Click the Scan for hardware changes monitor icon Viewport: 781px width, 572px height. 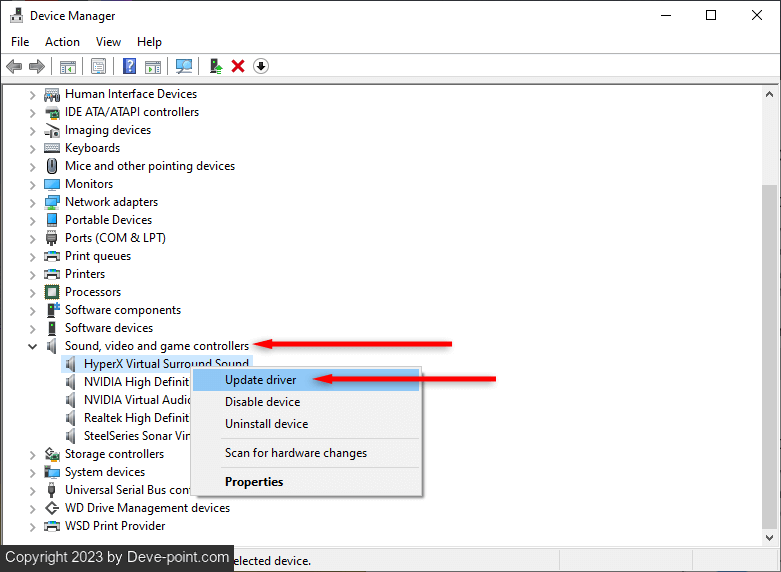[184, 66]
